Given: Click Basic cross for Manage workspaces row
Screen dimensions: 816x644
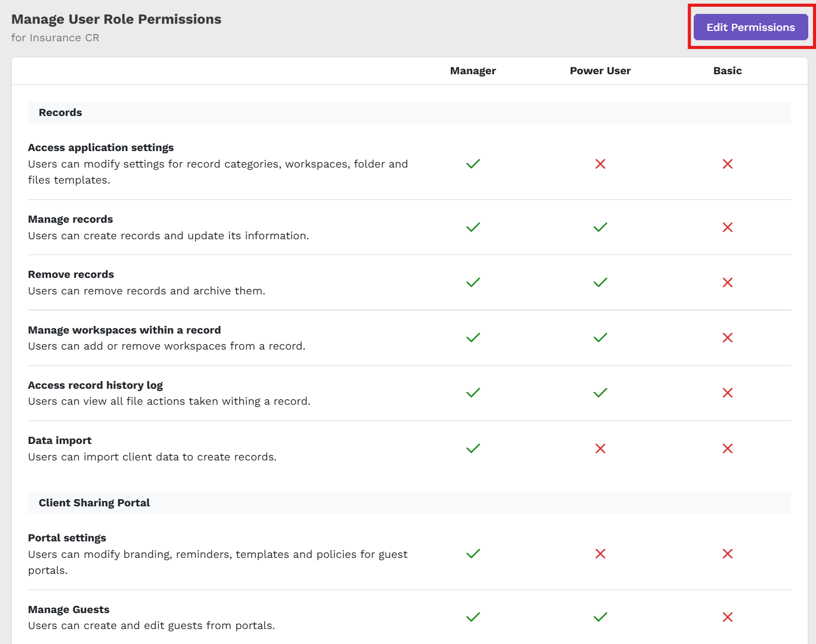Looking at the screenshot, I should click(x=728, y=338).
